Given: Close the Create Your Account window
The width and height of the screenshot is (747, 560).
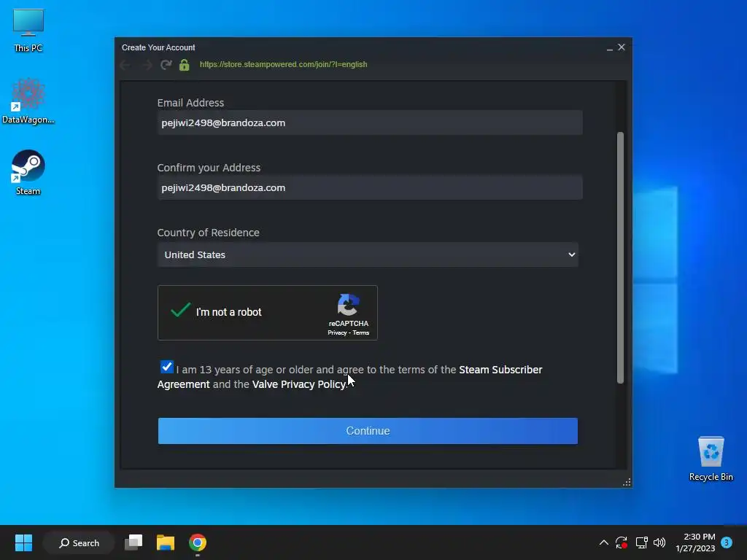Looking at the screenshot, I should 622,47.
